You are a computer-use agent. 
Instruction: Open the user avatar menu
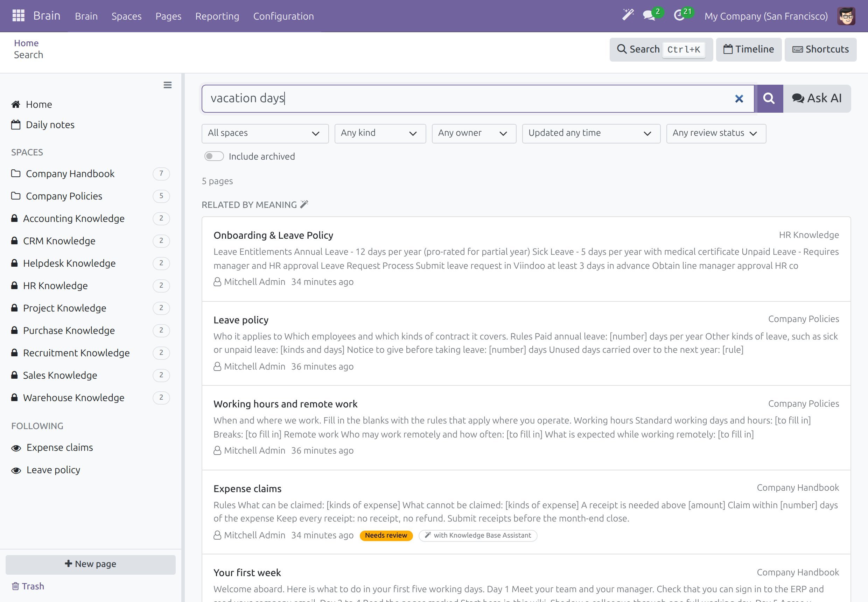click(846, 16)
